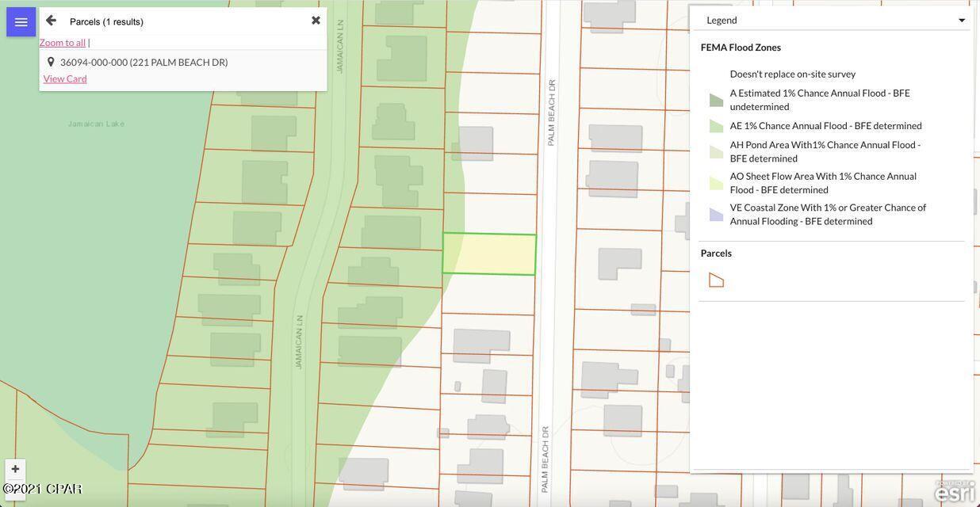Image resolution: width=980 pixels, height=507 pixels.
Task: Click the Legend panel title
Action: click(x=722, y=21)
